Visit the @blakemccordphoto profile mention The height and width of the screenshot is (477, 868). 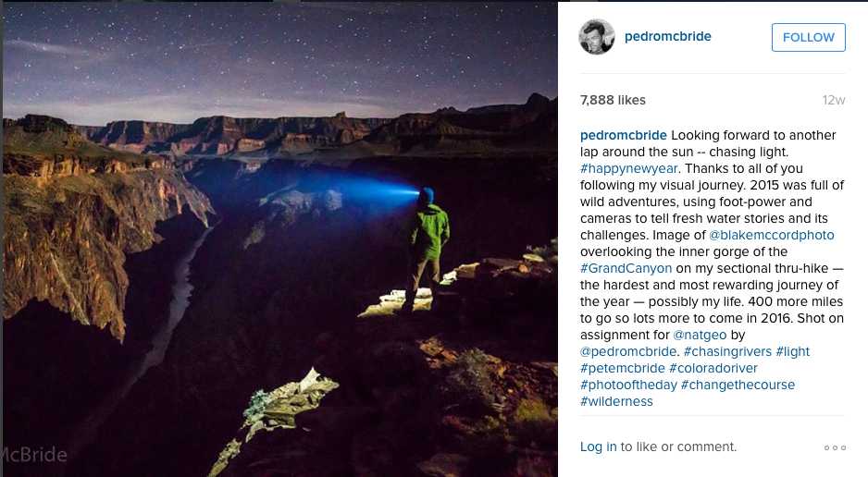pyautogui.click(x=771, y=235)
